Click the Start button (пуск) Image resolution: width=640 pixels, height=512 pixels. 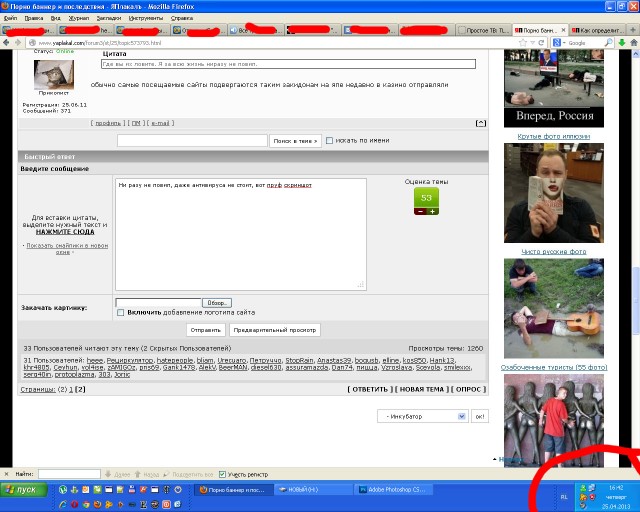click(x=25, y=490)
